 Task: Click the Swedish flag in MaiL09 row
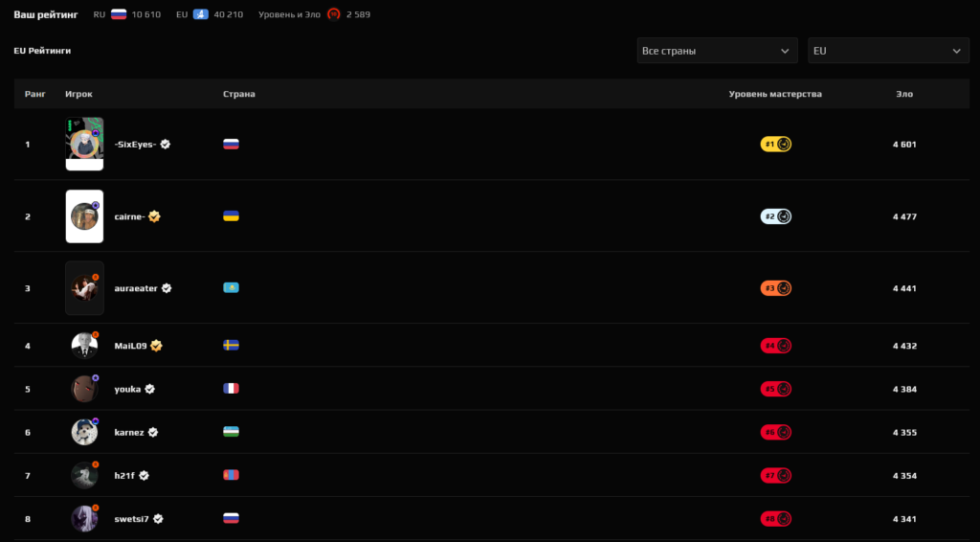click(231, 345)
